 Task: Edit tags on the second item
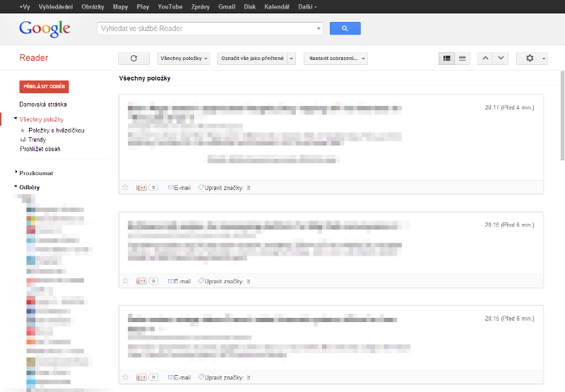click(x=221, y=281)
